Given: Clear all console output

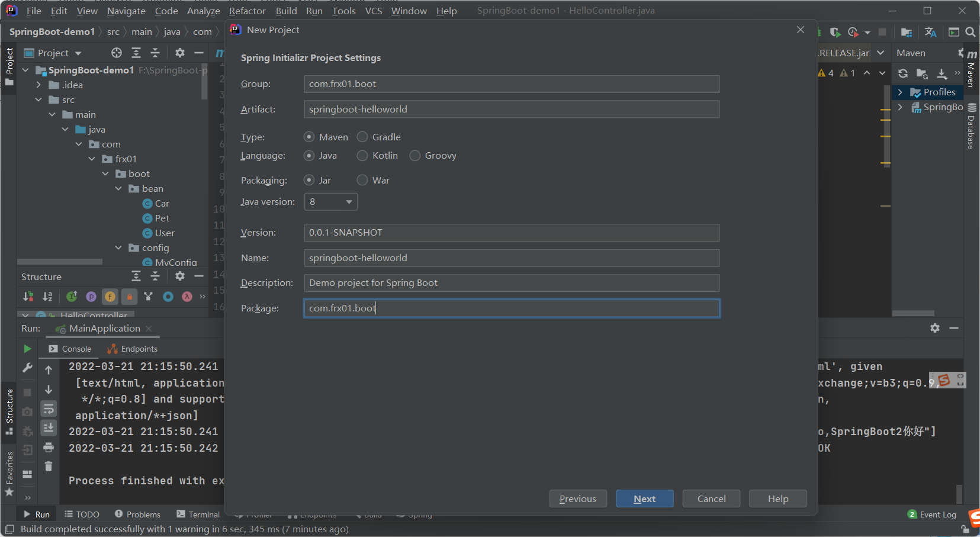Looking at the screenshot, I should 49,467.
